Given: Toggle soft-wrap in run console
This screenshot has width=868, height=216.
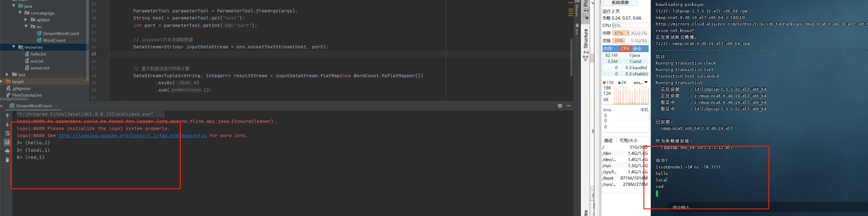Looking at the screenshot, I should (7, 134).
